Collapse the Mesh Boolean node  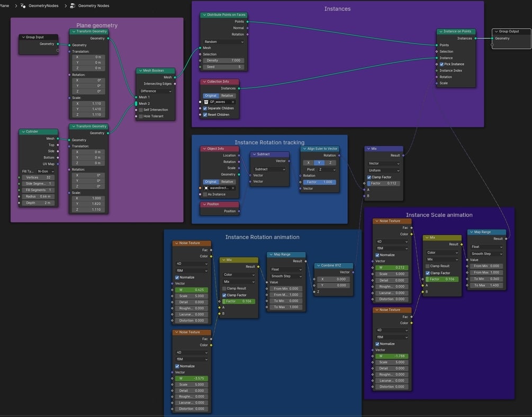click(140, 70)
